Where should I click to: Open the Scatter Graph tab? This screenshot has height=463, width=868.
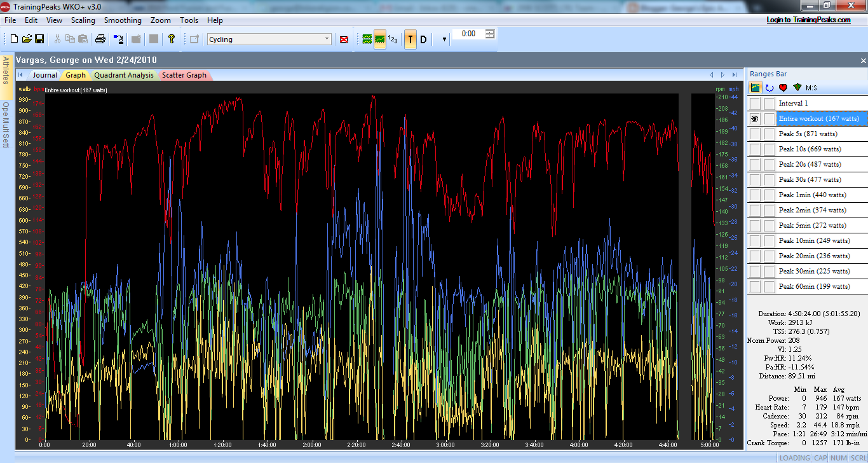(x=184, y=75)
